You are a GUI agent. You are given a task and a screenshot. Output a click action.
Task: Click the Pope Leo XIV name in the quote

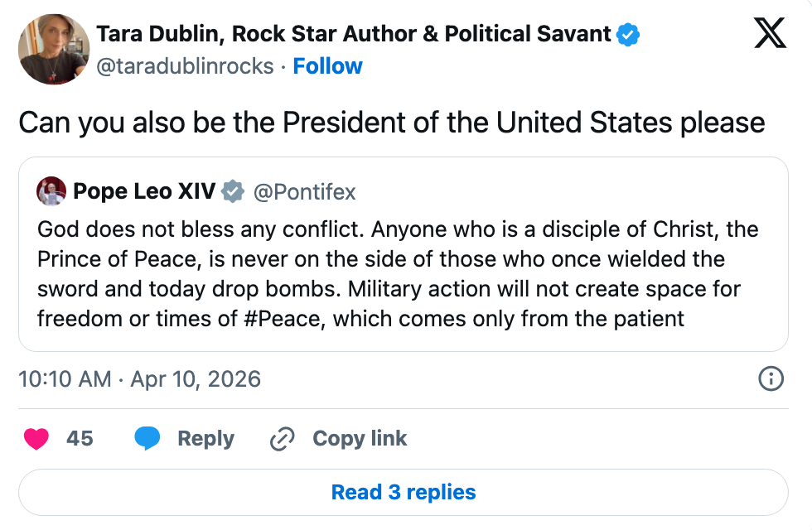(144, 192)
